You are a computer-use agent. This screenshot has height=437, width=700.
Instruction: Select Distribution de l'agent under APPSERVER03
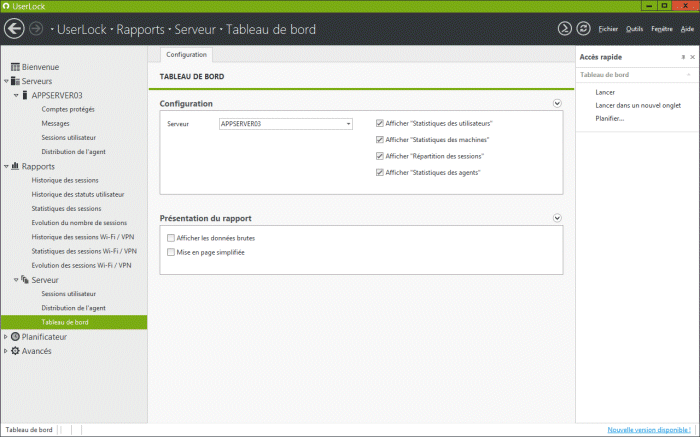tap(73, 152)
